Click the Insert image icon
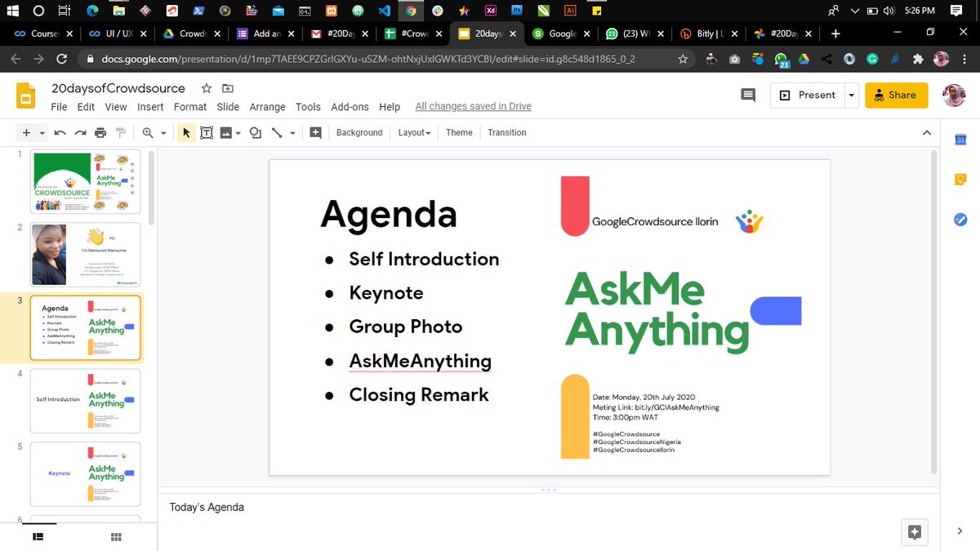 coord(226,132)
